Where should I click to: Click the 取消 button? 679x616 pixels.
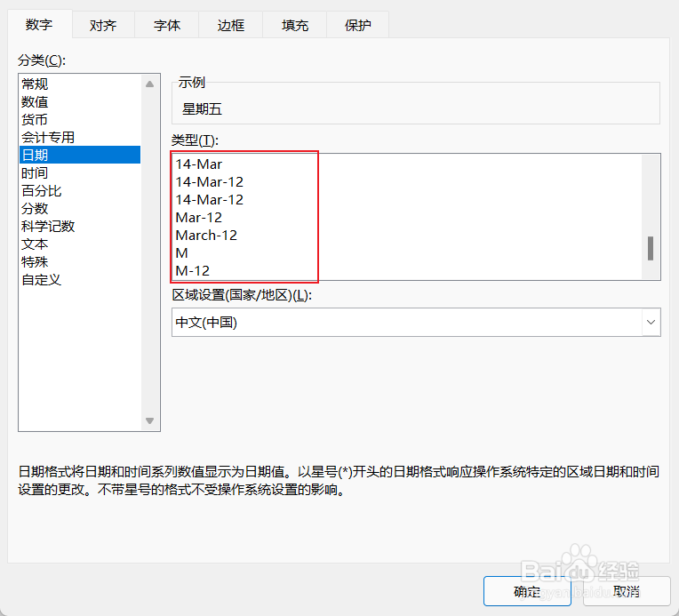point(627,591)
